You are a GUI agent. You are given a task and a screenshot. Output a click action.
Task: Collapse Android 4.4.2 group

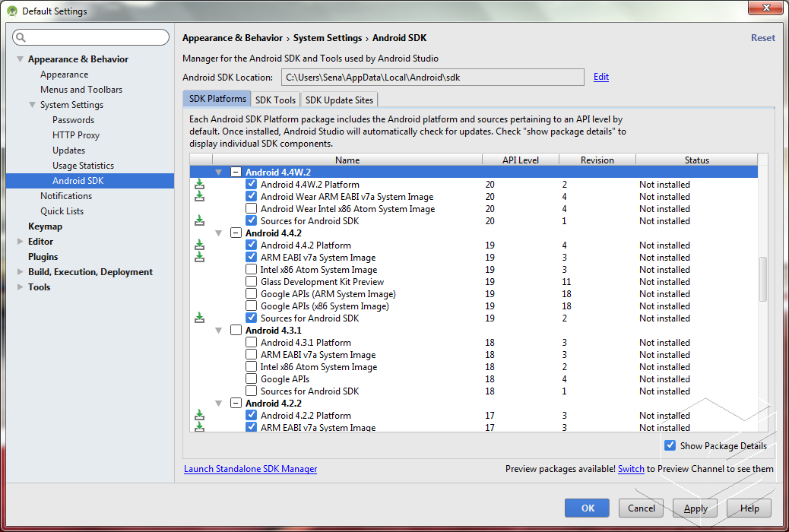pyautogui.click(x=219, y=233)
